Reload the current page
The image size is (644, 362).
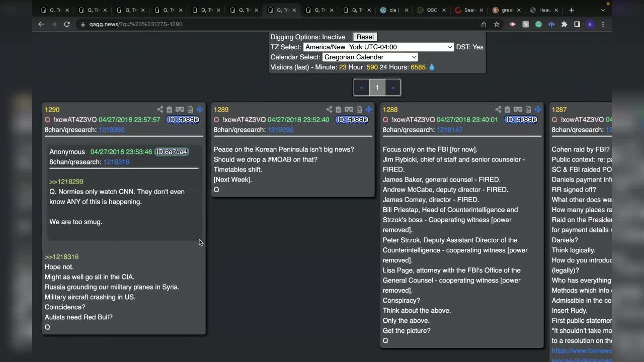(x=67, y=24)
